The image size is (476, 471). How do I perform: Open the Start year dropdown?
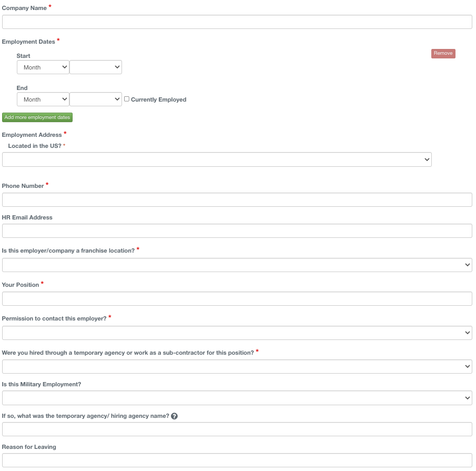tap(96, 67)
